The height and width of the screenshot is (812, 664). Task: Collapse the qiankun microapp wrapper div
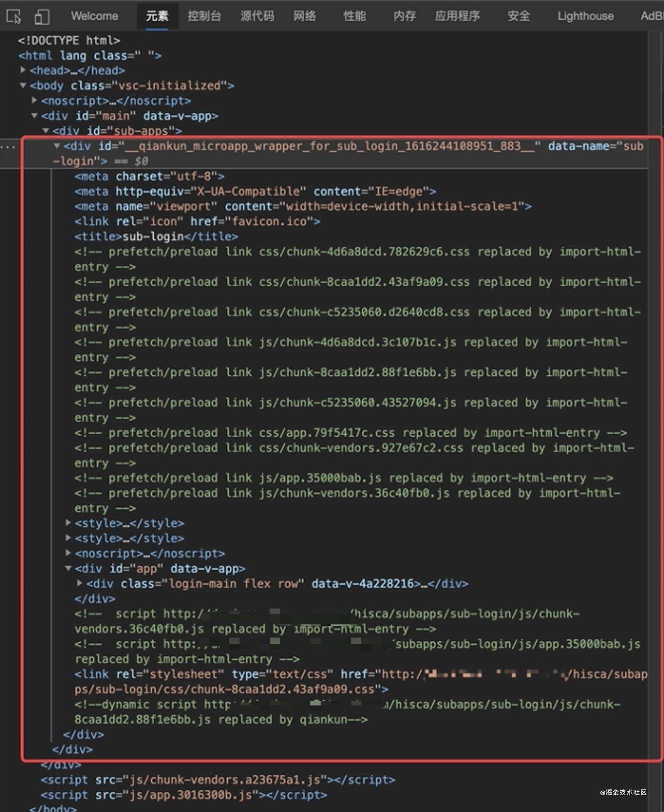click(x=57, y=146)
